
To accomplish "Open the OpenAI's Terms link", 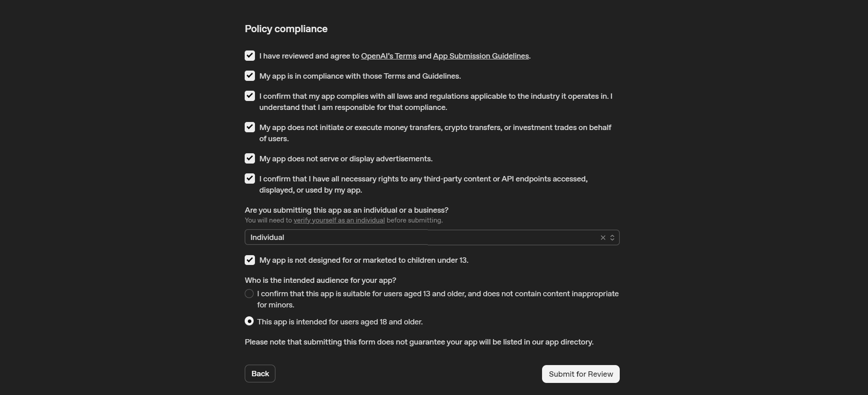I will (x=388, y=56).
